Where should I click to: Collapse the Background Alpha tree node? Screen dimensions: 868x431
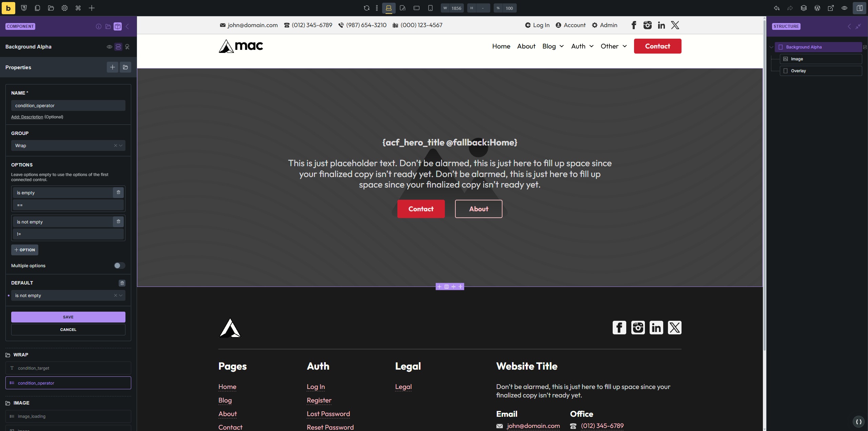[x=771, y=47]
